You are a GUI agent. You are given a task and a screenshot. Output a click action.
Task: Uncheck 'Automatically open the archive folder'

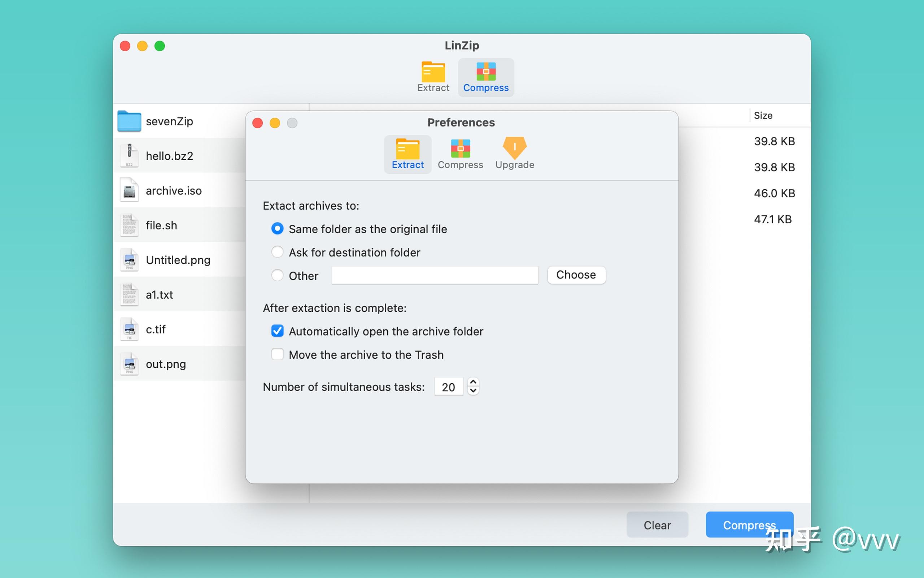pyautogui.click(x=277, y=331)
